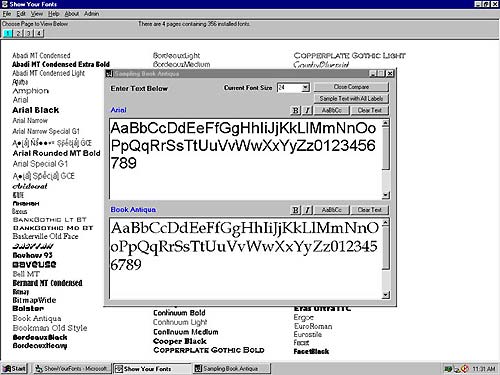The image size is (500, 375).
Task: Click the red system tray icon
Action: tap(465, 369)
